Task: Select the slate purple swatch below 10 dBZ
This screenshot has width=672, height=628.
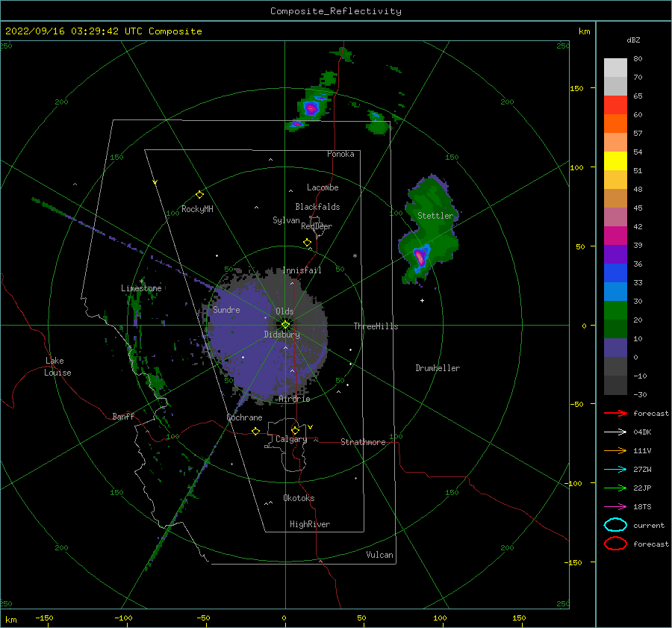Action: (615, 348)
